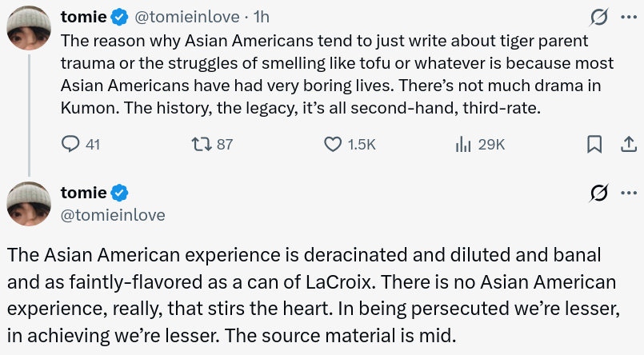Reply to the first tweet with 41 replies
The image size is (644, 355).
(71, 144)
